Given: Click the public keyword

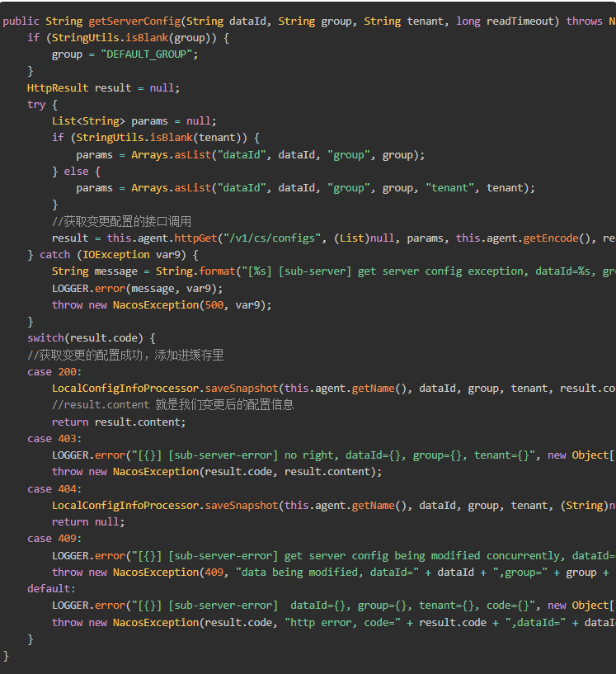Looking at the screenshot, I should [21, 21].
